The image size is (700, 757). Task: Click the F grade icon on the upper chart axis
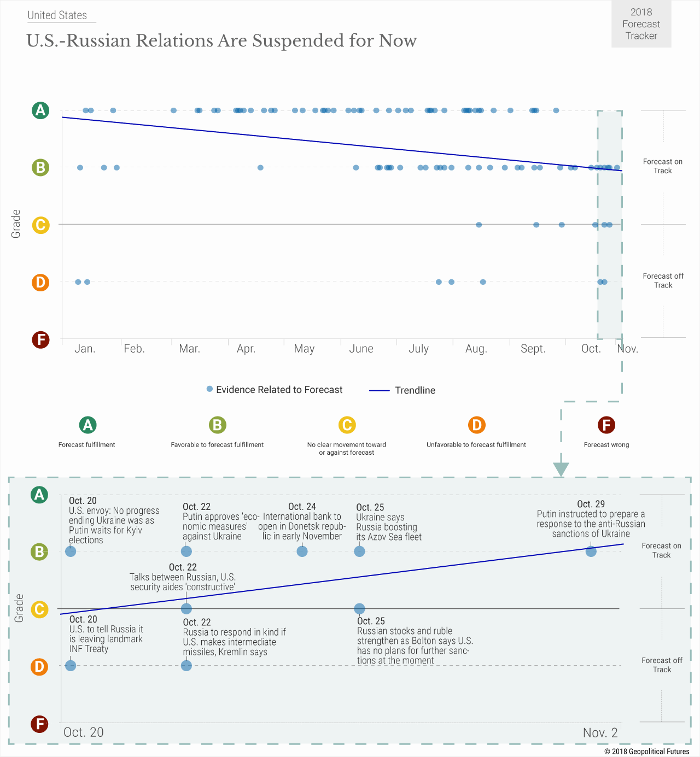(x=40, y=339)
